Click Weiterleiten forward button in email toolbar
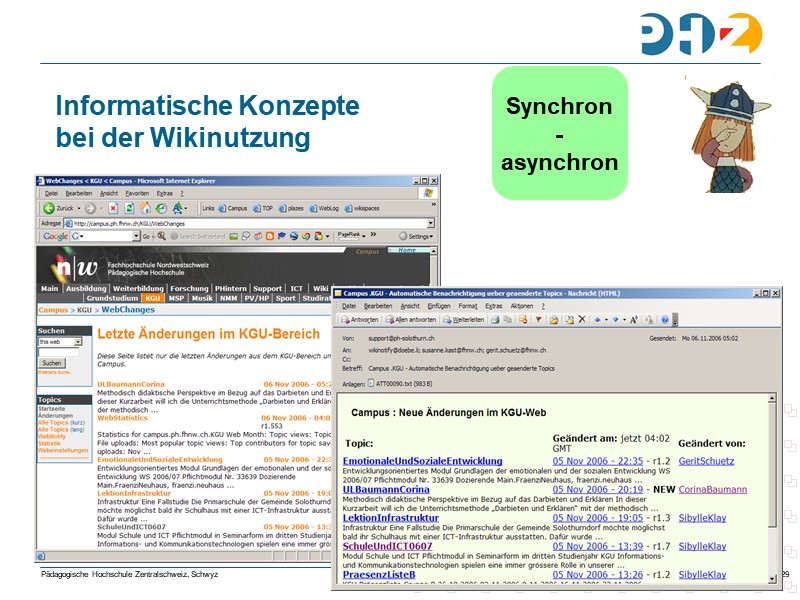 coord(464,320)
